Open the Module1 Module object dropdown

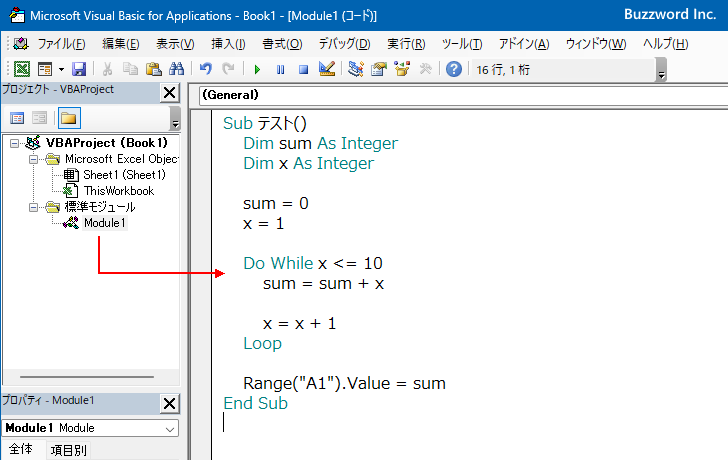pyautogui.click(x=170, y=428)
